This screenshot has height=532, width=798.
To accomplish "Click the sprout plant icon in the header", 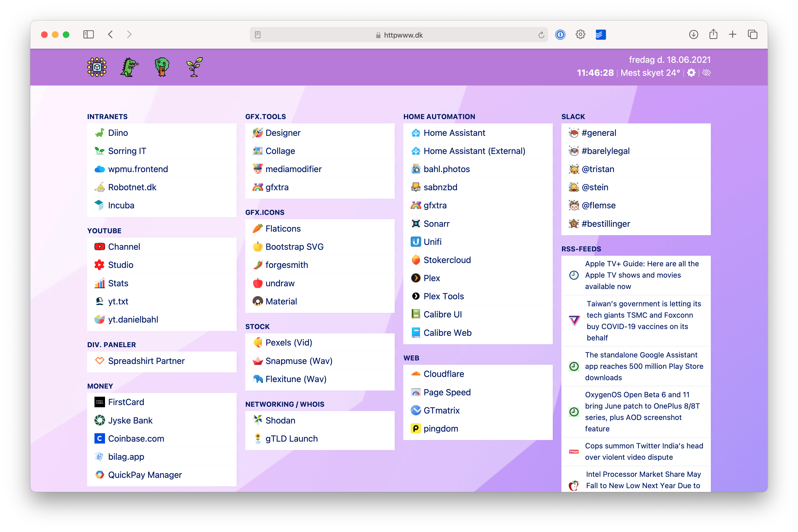I will [194, 67].
